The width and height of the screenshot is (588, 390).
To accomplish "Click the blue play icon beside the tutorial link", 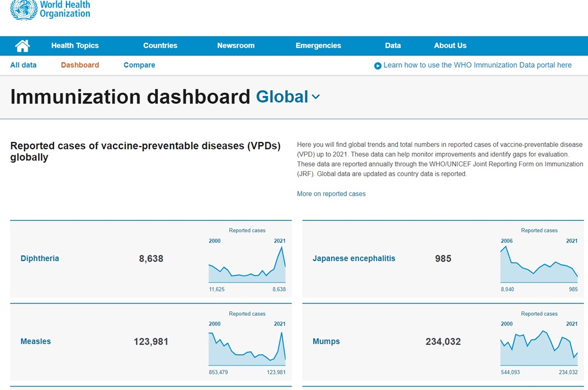I will [x=377, y=65].
